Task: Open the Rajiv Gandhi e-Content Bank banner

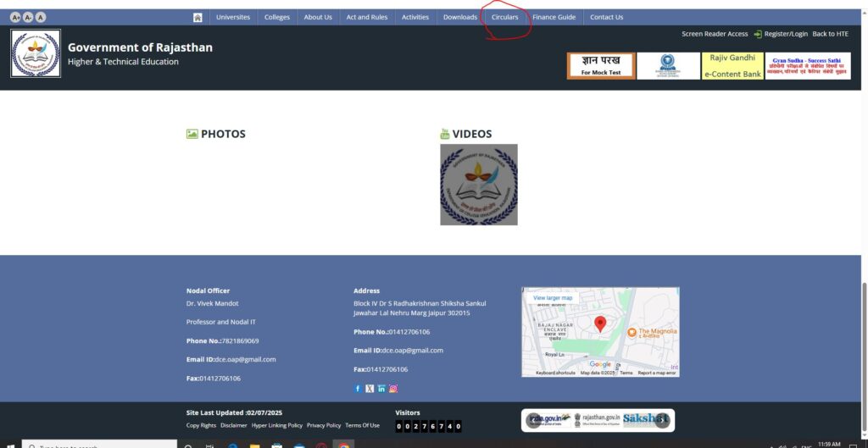Action: [733, 66]
